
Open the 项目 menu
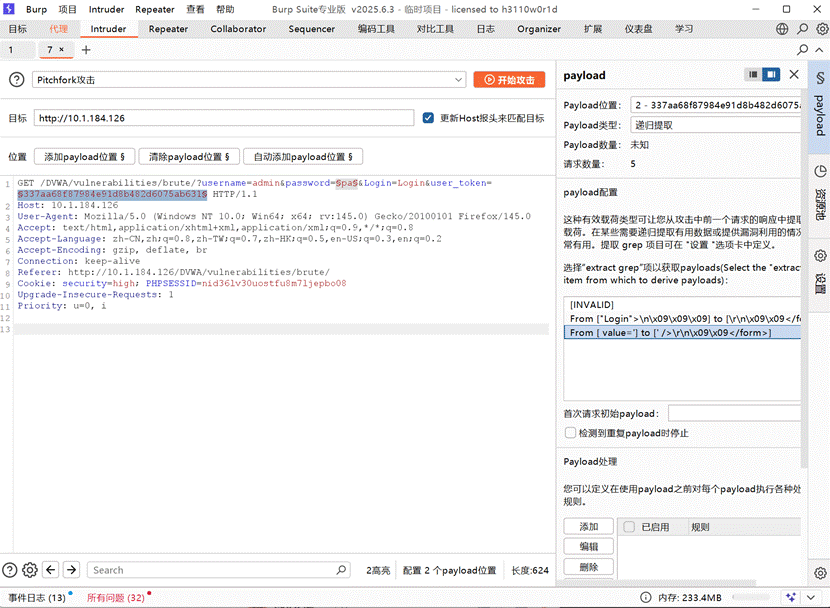(67, 10)
